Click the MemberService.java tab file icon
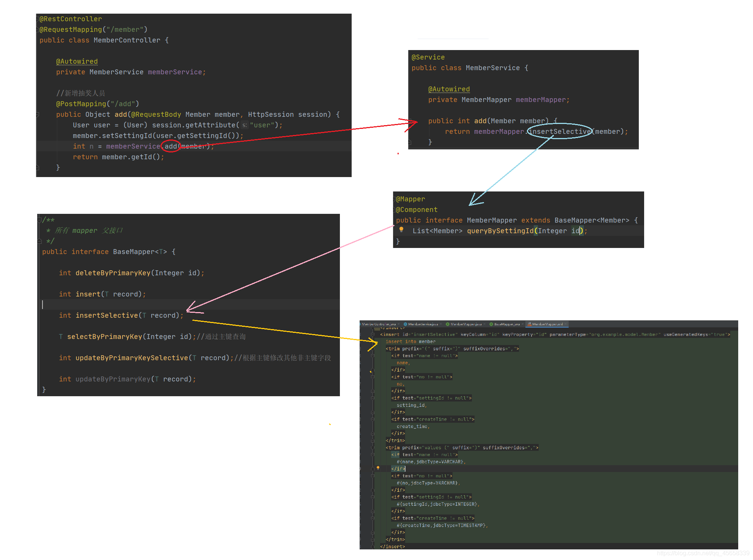Image resolution: width=753 pixels, height=560 pixels. click(x=406, y=324)
